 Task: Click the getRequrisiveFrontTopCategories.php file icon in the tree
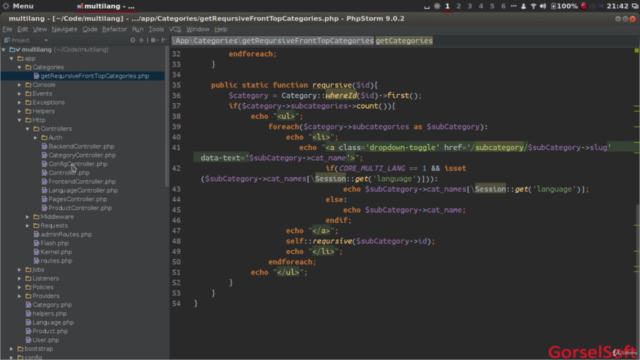[36, 76]
